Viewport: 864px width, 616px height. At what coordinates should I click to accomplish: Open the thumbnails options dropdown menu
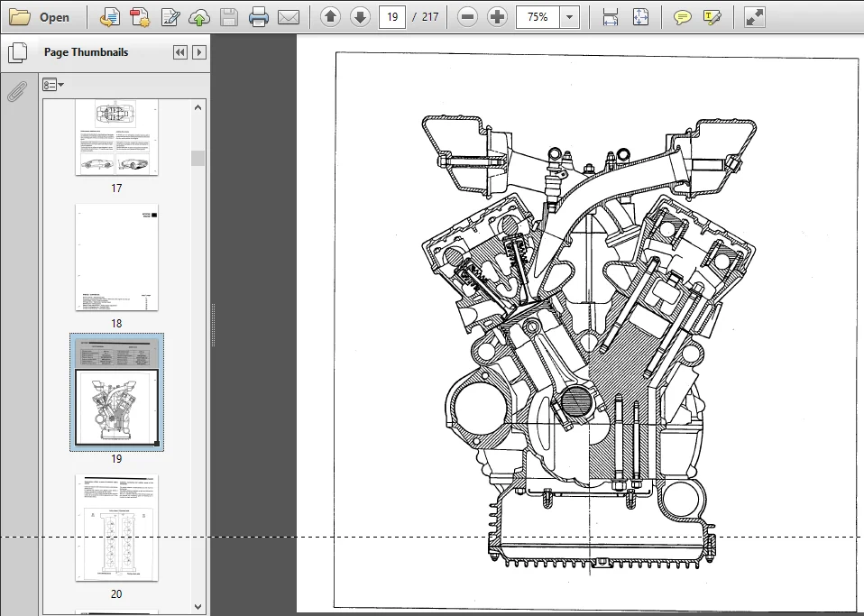click(x=53, y=85)
